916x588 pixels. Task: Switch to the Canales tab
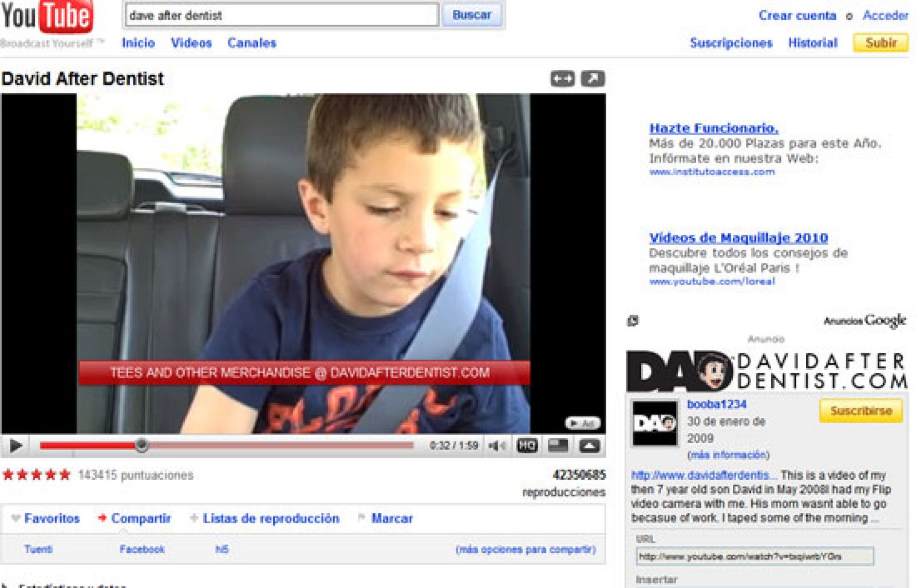(252, 42)
